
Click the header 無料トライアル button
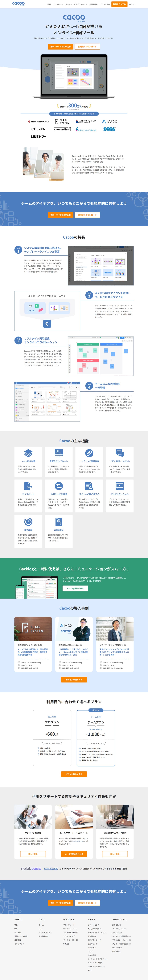tap(120, 4)
